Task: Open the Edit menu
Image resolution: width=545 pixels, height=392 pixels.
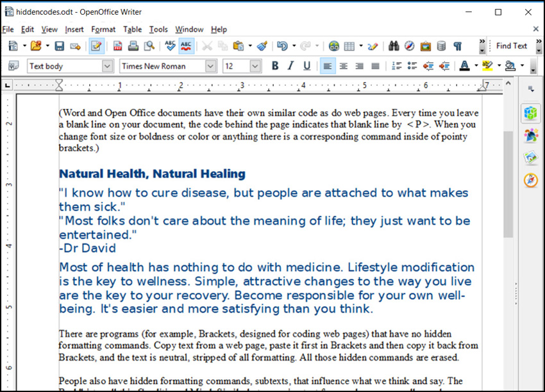Action: point(28,29)
